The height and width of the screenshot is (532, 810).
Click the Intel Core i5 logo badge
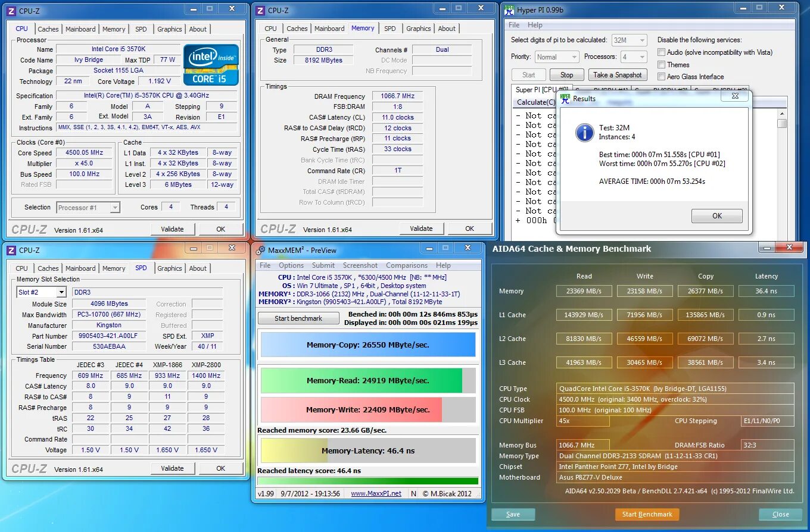211,65
